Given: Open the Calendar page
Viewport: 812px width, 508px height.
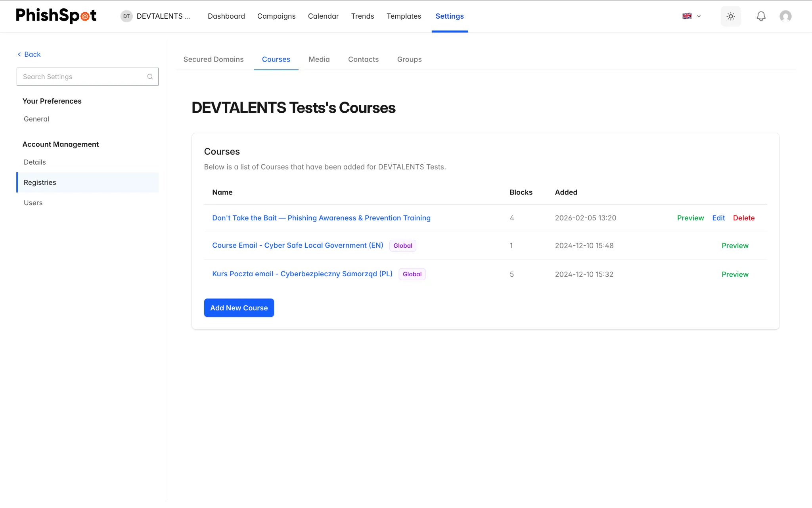Looking at the screenshot, I should click(323, 16).
